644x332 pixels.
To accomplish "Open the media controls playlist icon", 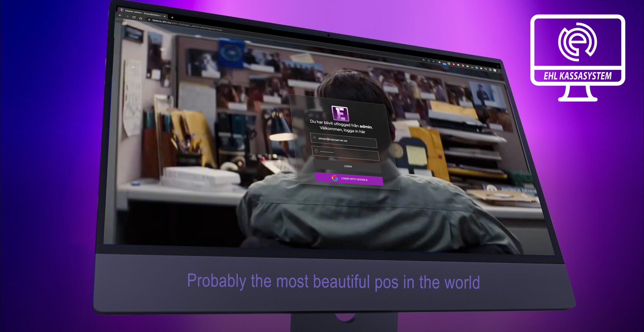I will 486,69.
